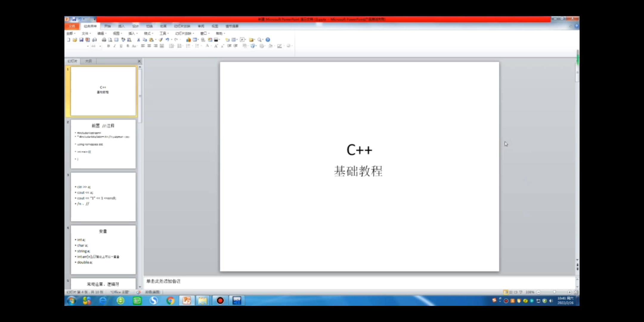Select slide 4 thumbnail 变量
Image resolution: width=644 pixels, height=322 pixels.
pyautogui.click(x=103, y=250)
